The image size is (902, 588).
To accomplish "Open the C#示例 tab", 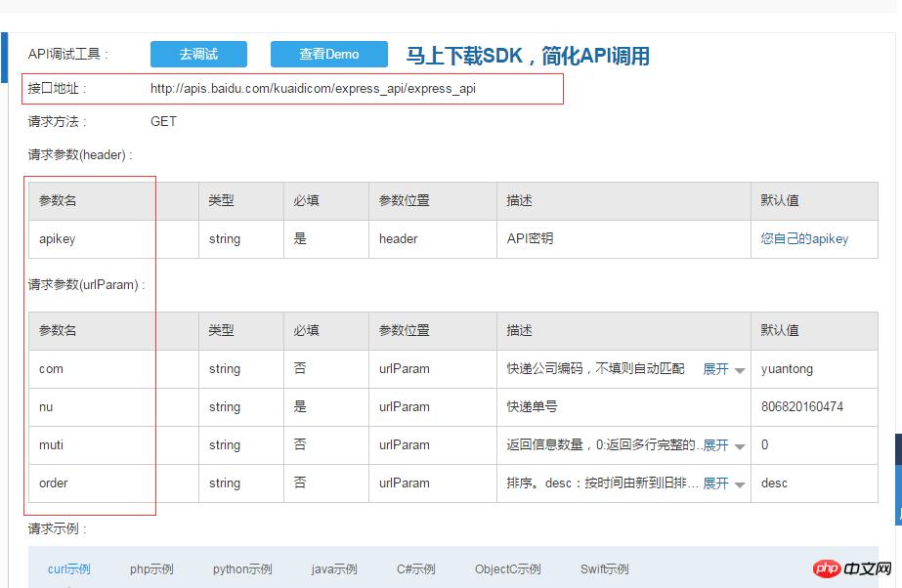I will 418,567.
